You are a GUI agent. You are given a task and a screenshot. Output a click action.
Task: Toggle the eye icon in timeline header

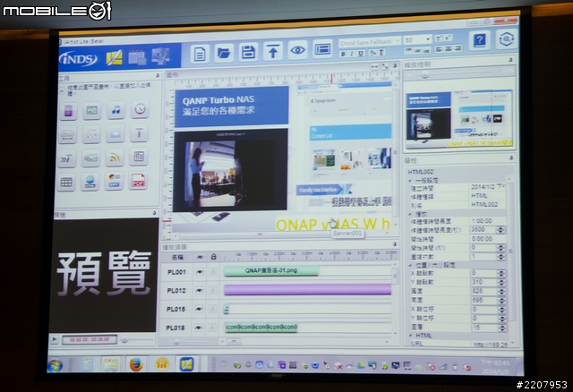(x=200, y=257)
